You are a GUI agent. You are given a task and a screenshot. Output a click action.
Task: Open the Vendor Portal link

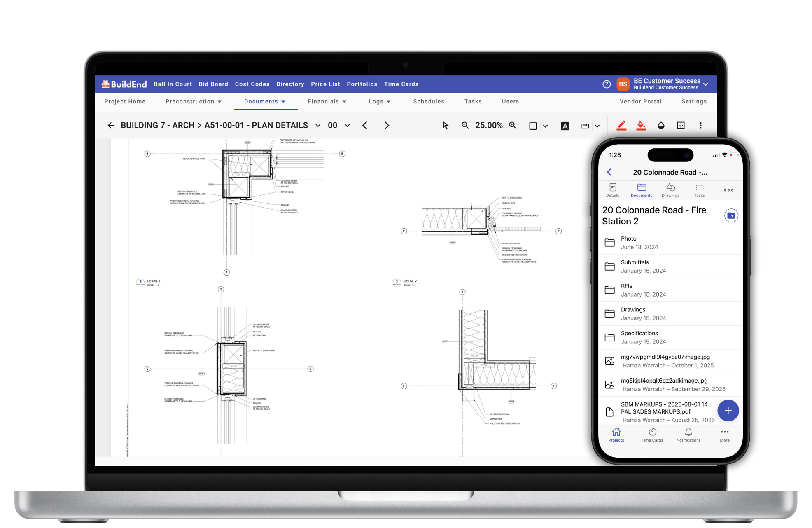[640, 101]
